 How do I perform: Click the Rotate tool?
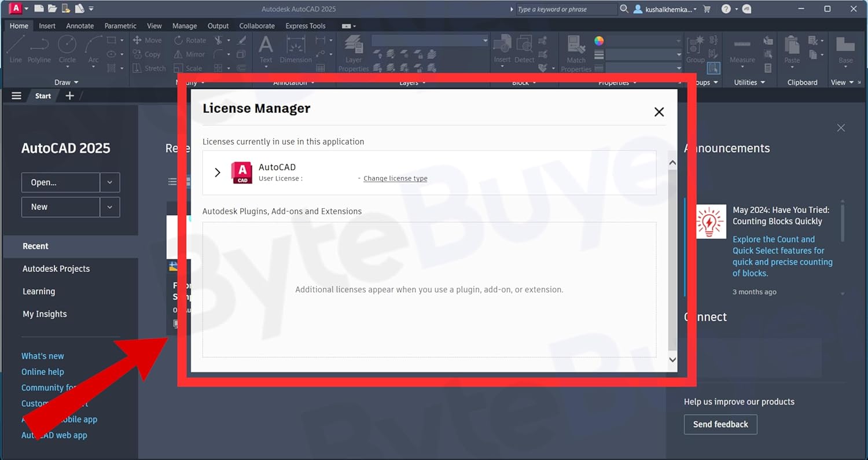pos(190,40)
